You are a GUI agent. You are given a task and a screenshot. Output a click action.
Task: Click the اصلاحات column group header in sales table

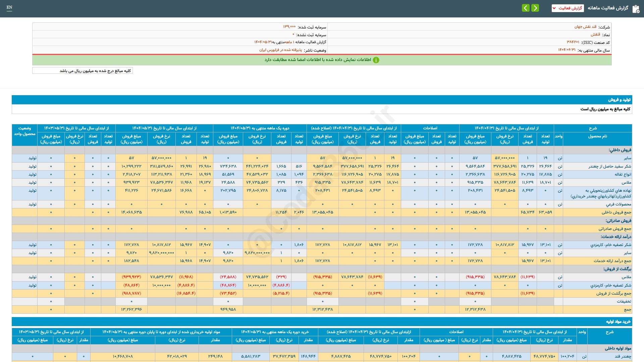tap(430, 128)
